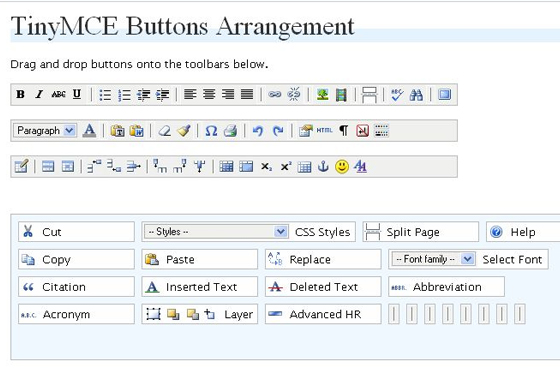This screenshot has width=560, height=368.
Task: Click the Unlink broken chain icon
Action: [x=294, y=94]
